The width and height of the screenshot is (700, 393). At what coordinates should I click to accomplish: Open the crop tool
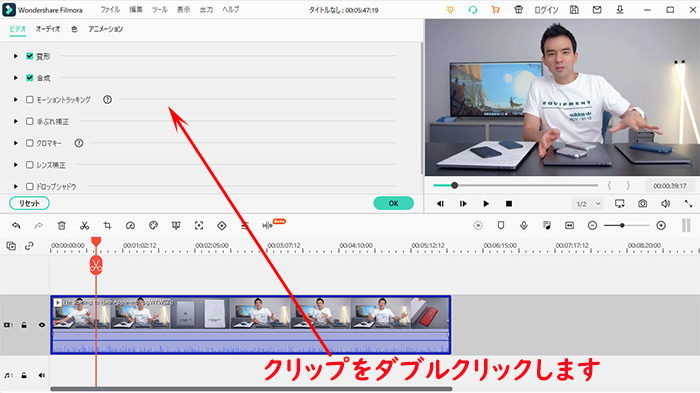coord(108,226)
